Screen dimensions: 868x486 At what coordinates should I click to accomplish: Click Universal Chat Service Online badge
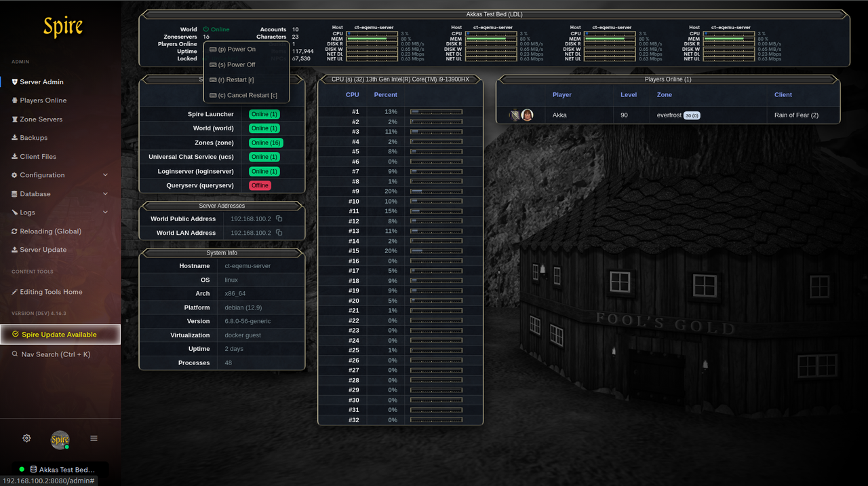(264, 157)
